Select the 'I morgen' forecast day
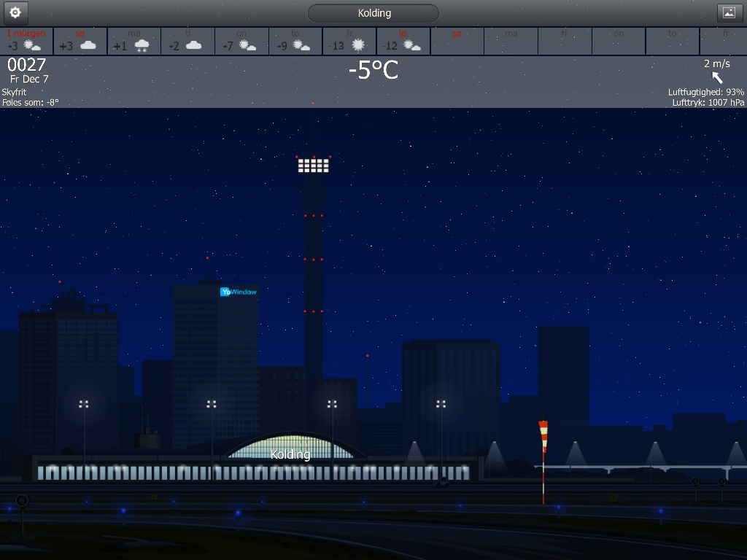Viewport: 747px width, 560px height. coord(27,41)
